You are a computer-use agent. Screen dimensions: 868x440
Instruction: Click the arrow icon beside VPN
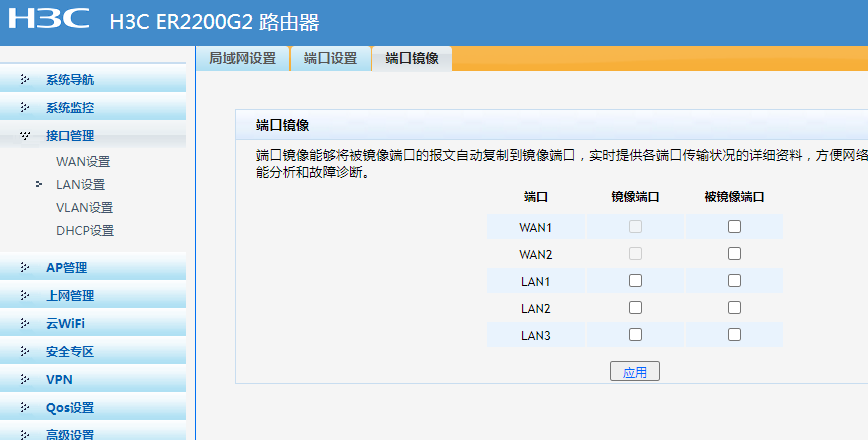click(25, 380)
